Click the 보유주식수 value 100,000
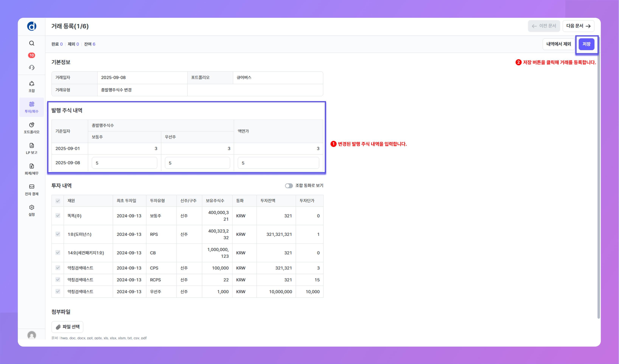 [220, 268]
